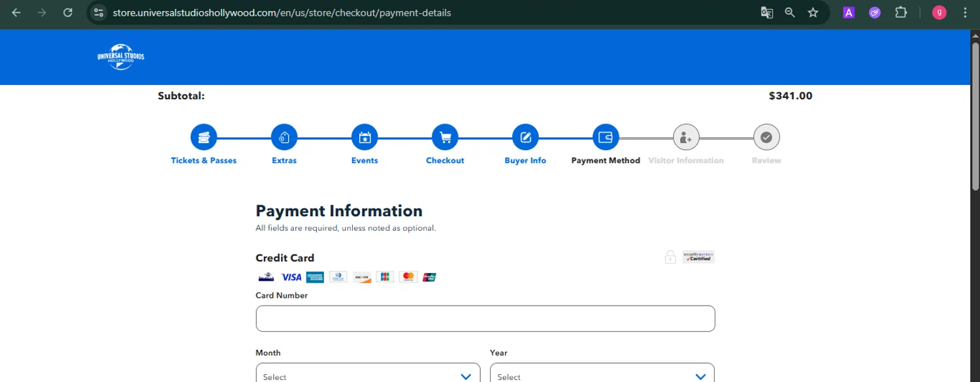Click the padlock security icon
The image size is (980, 382).
click(x=670, y=257)
